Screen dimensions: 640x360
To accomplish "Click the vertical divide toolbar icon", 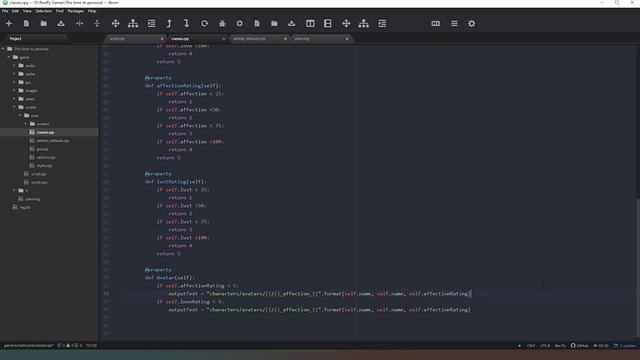I will pos(97,24).
